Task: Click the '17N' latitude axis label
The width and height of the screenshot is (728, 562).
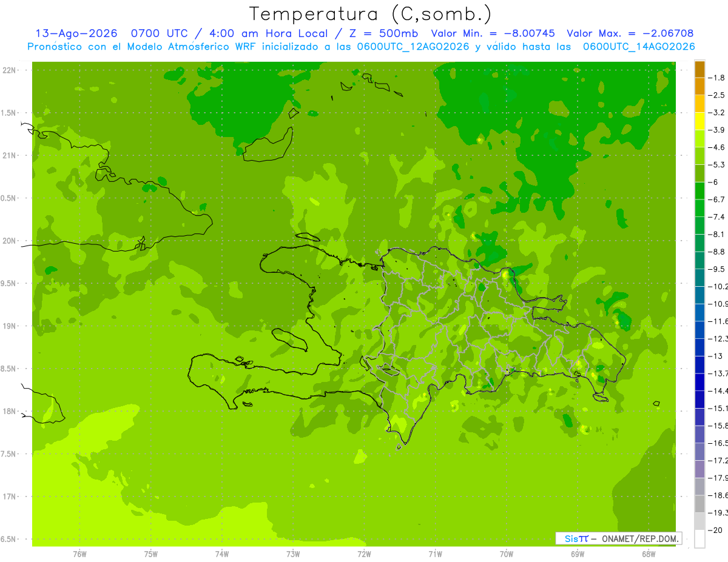Action: pyautogui.click(x=10, y=497)
